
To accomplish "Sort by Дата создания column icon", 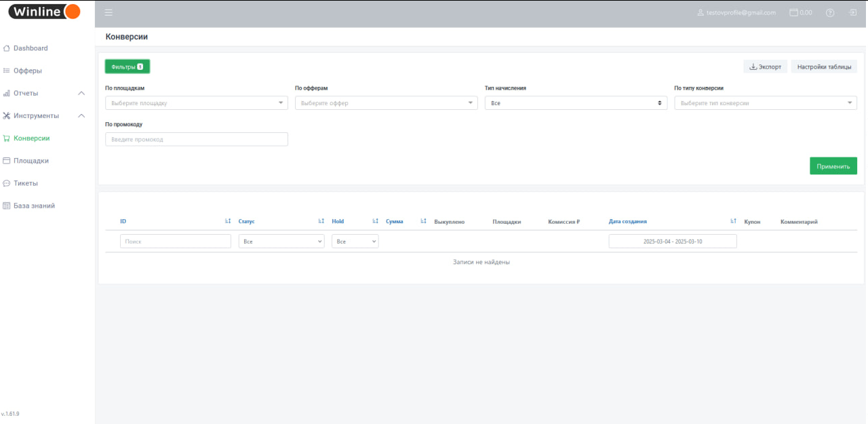I will pyautogui.click(x=733, y=221).
